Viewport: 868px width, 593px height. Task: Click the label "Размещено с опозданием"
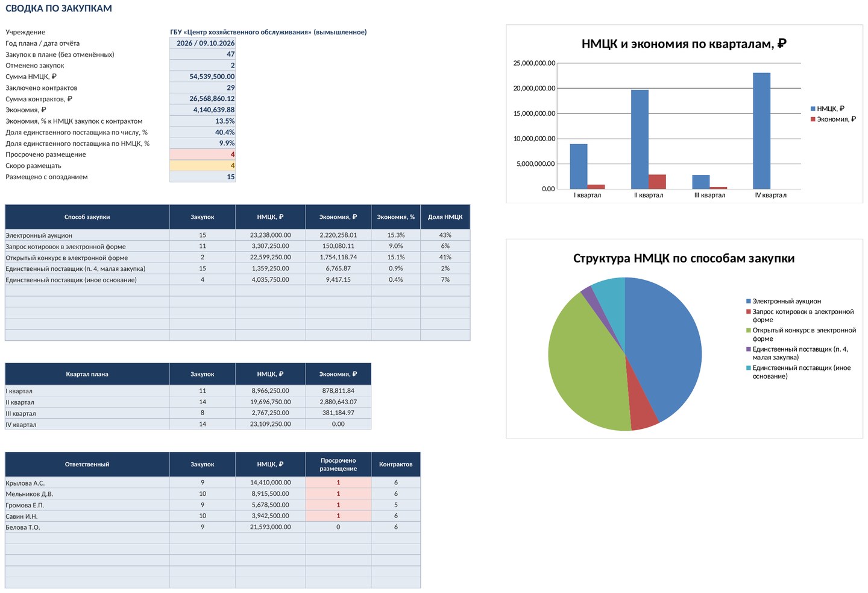[x=46, y=177]
